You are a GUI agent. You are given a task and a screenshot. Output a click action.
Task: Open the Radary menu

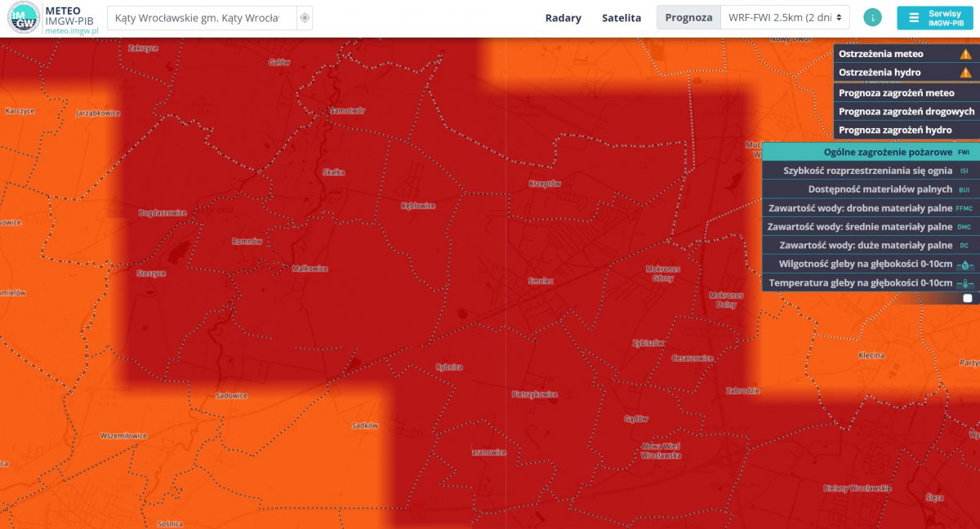pos(563,18)
